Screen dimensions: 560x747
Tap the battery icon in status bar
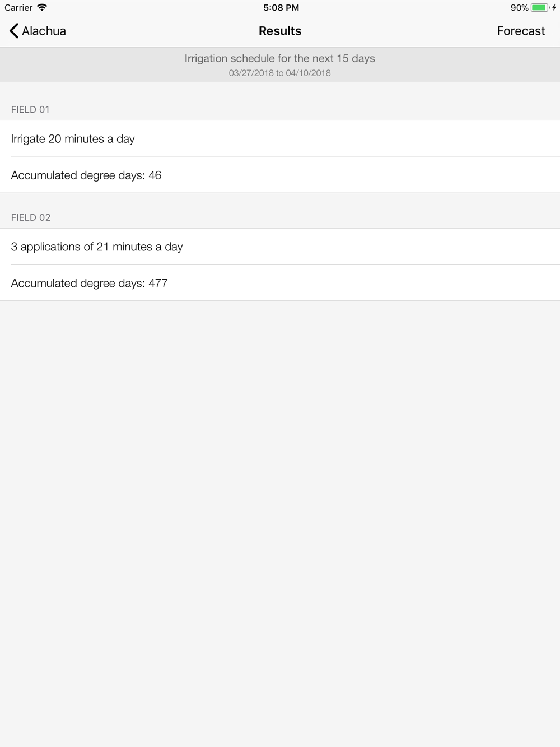[x=540, y=8]
